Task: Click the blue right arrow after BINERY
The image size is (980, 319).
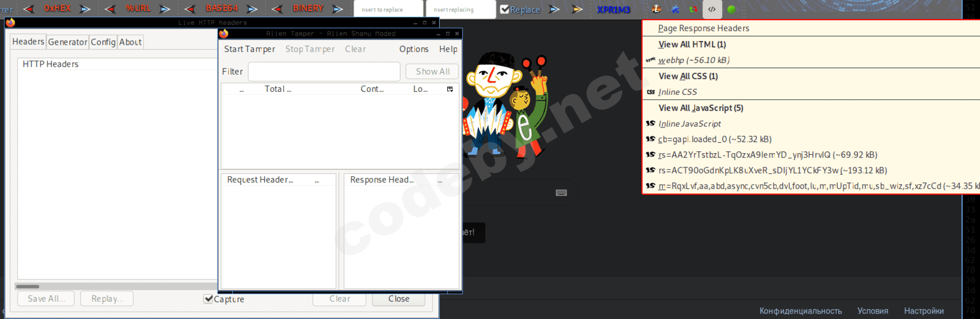Action: pos(338,9)
